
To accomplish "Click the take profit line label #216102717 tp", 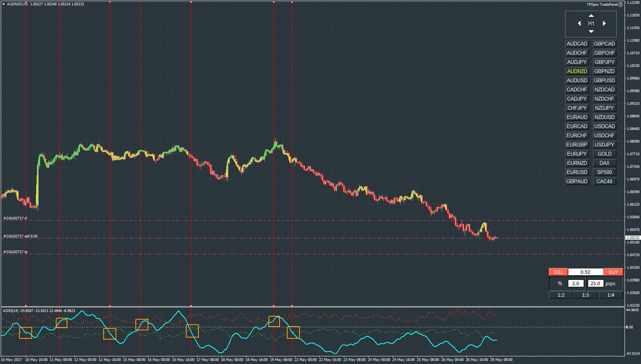I will pyautogui.click(x=16, y=252).
